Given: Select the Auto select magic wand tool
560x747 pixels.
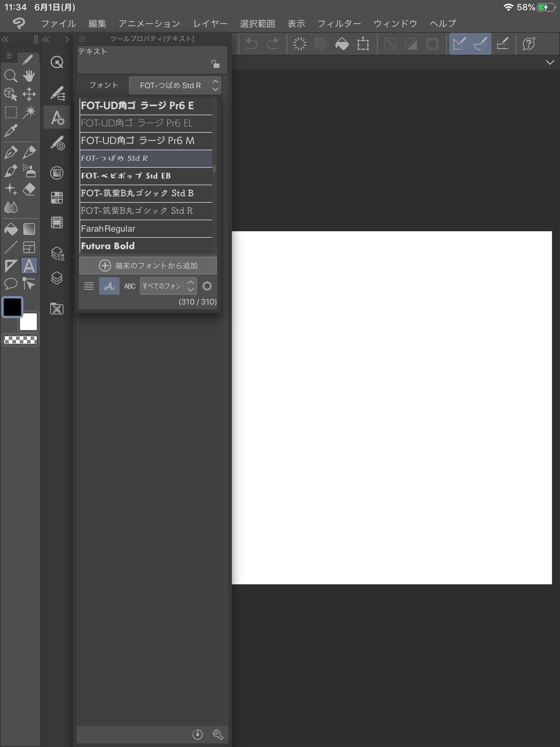Looking at the screenshot, I should [x=29, y=112].
